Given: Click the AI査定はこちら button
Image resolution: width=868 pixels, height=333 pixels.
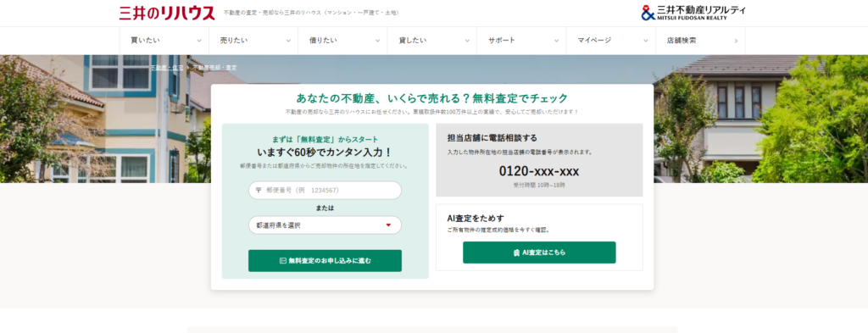Looking at the screenshot, I should click(x=539, y=253).
